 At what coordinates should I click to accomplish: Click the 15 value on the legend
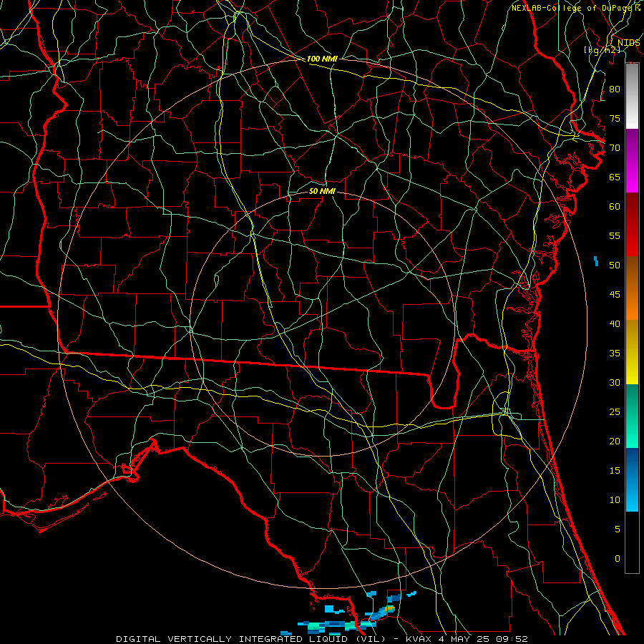click(615, 471)
